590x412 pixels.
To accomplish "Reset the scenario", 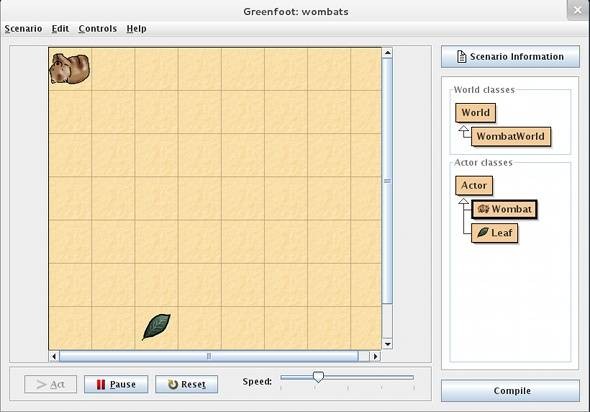I will 187,384.
